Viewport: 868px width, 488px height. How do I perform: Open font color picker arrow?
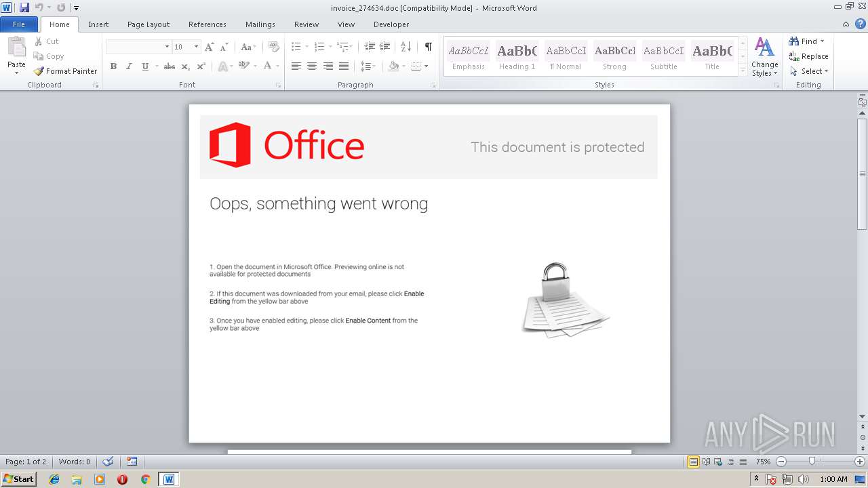pyautogui.click(x=277, y=66)
